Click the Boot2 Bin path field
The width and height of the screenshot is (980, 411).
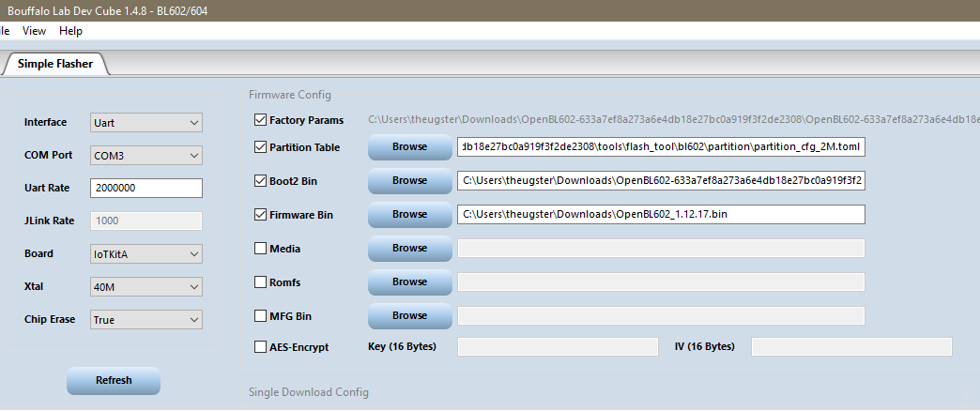661,180
